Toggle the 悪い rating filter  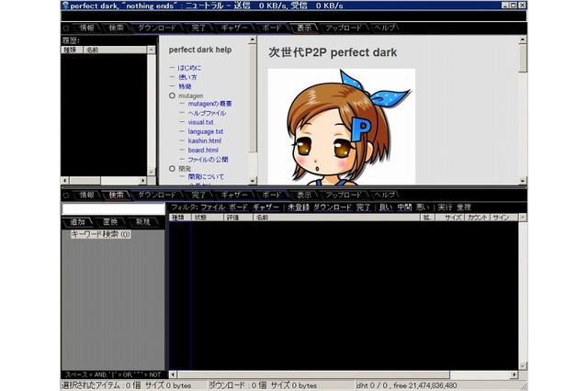point(423,207)
